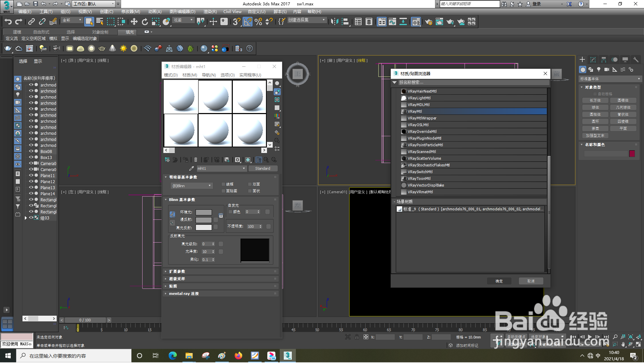Click the Undo arrow in the main toolbar

tap(8, 22)
